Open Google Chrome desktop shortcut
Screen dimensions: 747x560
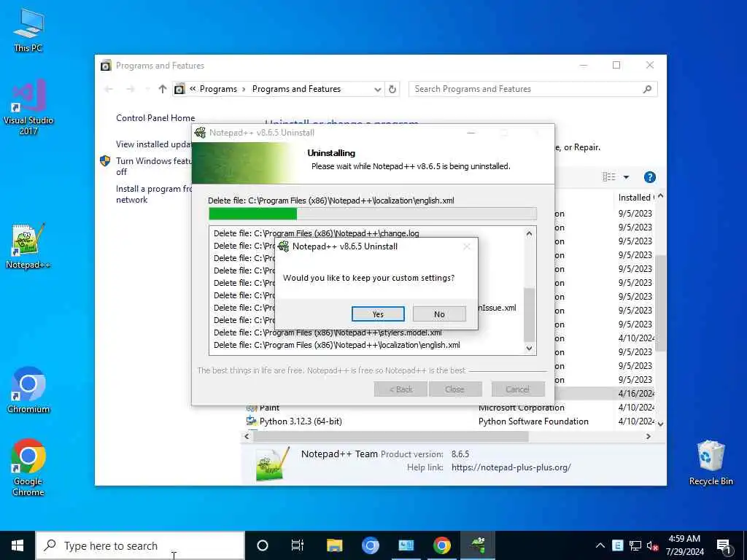tap(28, 467)
